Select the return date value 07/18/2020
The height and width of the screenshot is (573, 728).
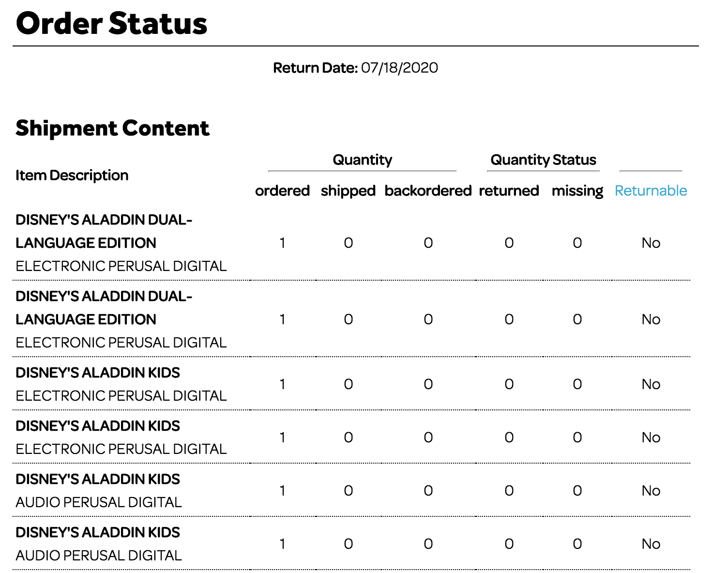click(399, 68)
